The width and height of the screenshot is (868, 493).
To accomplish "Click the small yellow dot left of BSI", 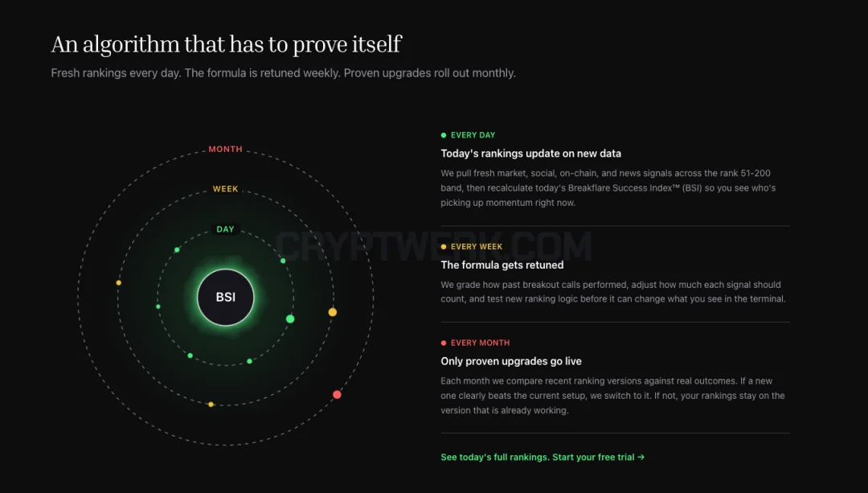I will point(118,282).
